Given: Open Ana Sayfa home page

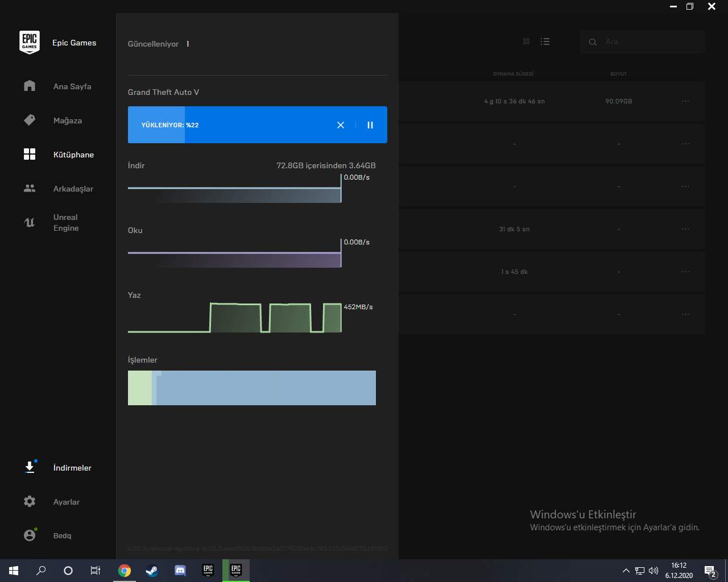Looking at the screenshot, I should click(x=72, y=86).
